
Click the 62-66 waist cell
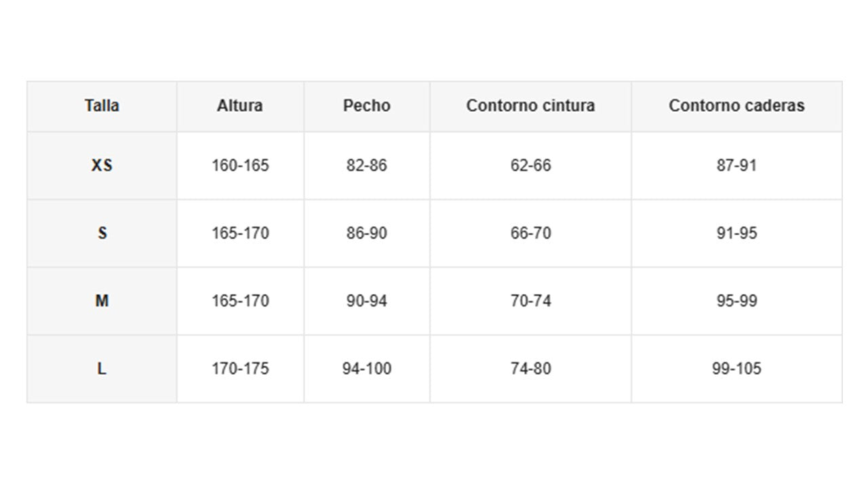[x=530, y=165]
